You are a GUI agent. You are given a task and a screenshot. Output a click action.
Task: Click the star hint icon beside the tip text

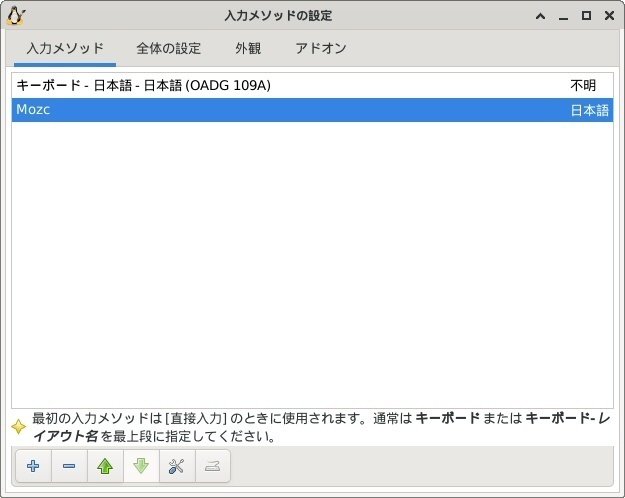(18, 427)
